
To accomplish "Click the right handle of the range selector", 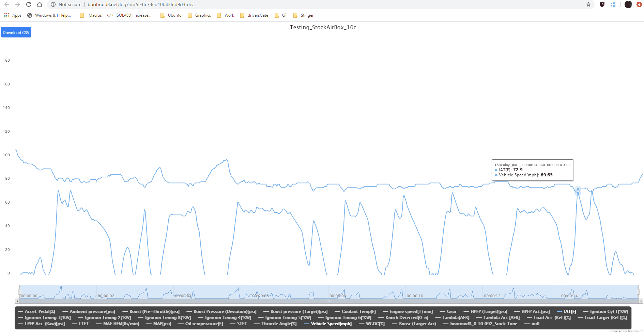I will coord(638,292).
